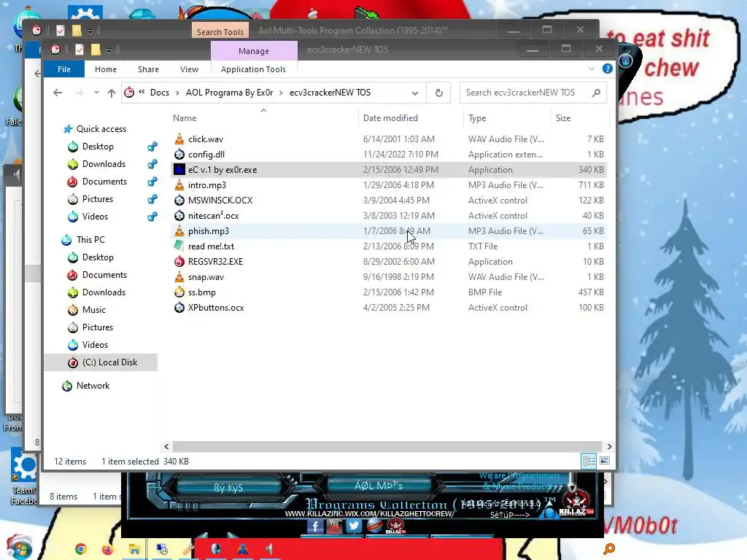Click Docs in breadcrumb path

coord(160,93)
